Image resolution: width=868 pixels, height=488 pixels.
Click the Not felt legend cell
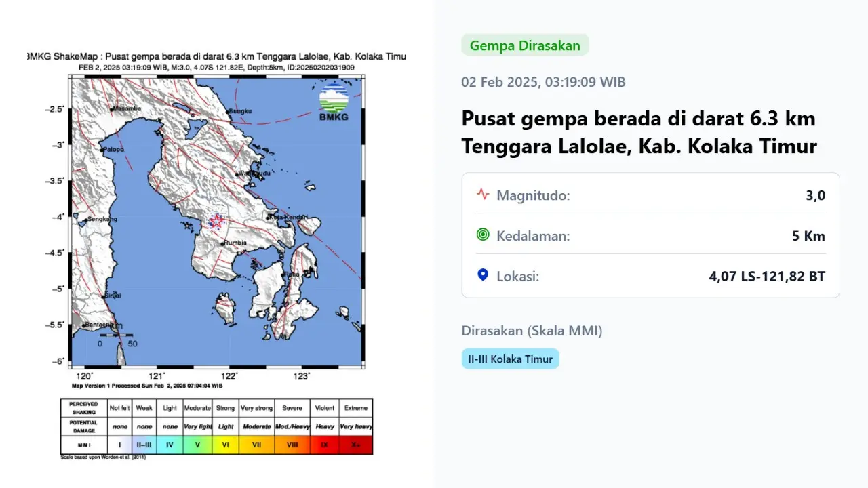pyautogui.click(x=119, y=408)
